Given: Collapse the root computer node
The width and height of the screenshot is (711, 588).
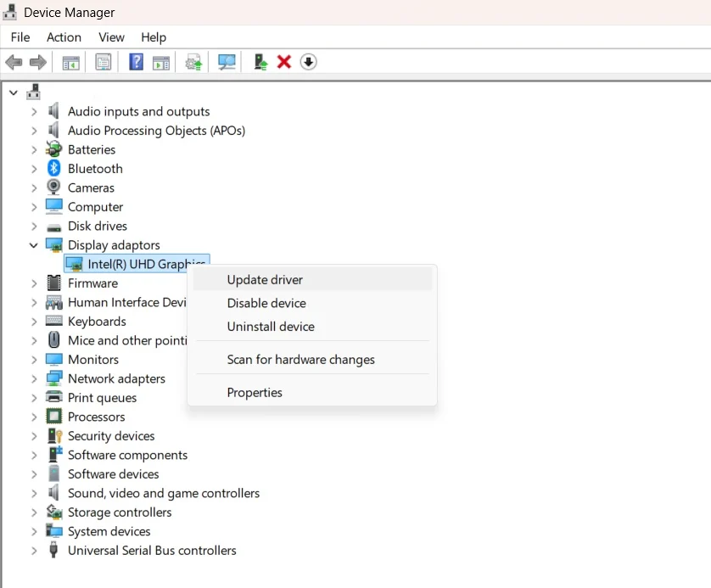Looking at the screenshot, I should pos(14,91).
